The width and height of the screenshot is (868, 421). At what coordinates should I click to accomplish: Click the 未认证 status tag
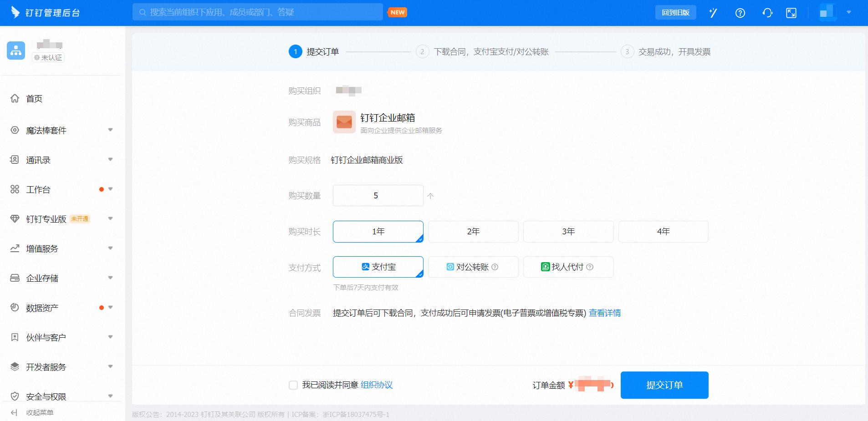tap(48, 58)
